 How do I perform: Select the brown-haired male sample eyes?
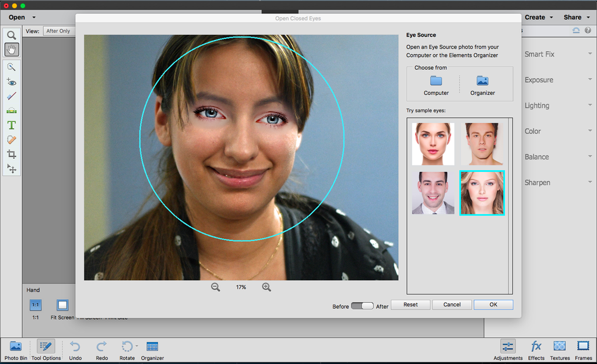coord(482,143)
